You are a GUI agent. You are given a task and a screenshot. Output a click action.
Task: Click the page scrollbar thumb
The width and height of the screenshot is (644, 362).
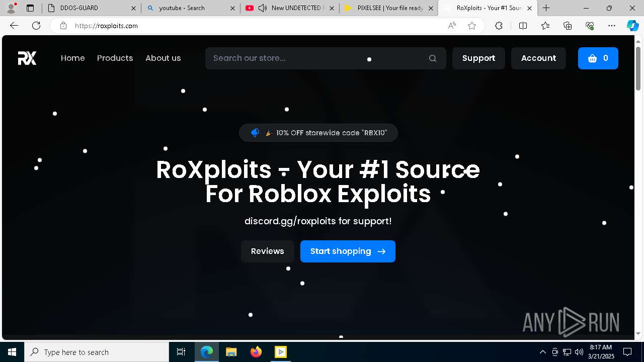click(638, 68)
